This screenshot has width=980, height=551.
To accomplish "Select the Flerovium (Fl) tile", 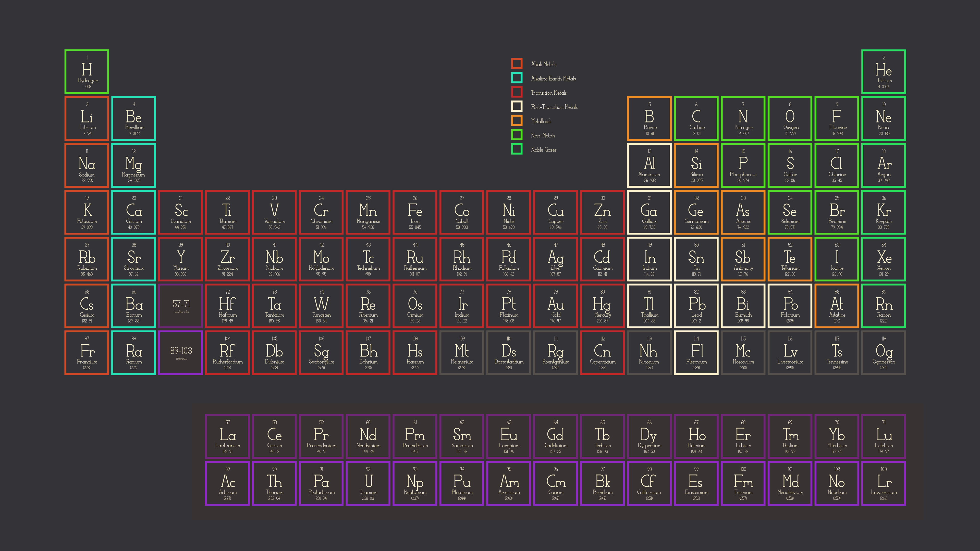I will pos(696,353).
